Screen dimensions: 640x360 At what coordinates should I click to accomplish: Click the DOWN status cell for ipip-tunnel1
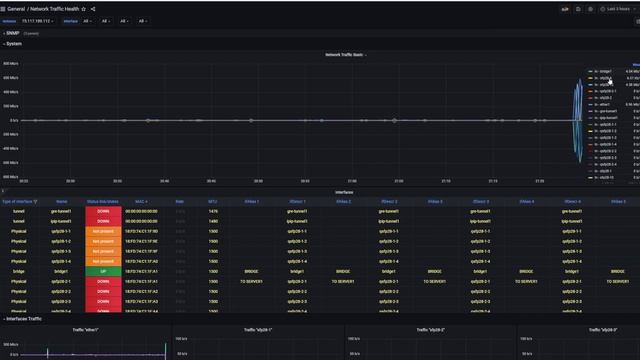pos(103,221)
